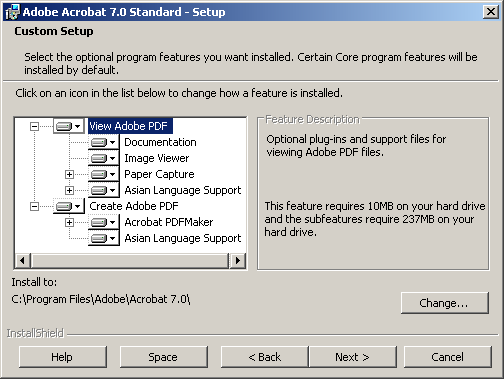This screenshot has width=504, height=379.
Task: Click the Change... button for install folder
Action: 445,303
